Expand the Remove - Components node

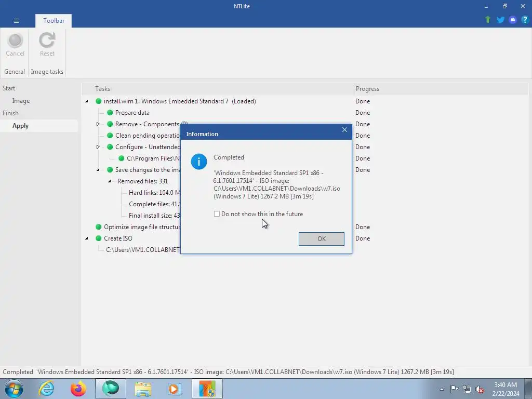pos(98,124)
